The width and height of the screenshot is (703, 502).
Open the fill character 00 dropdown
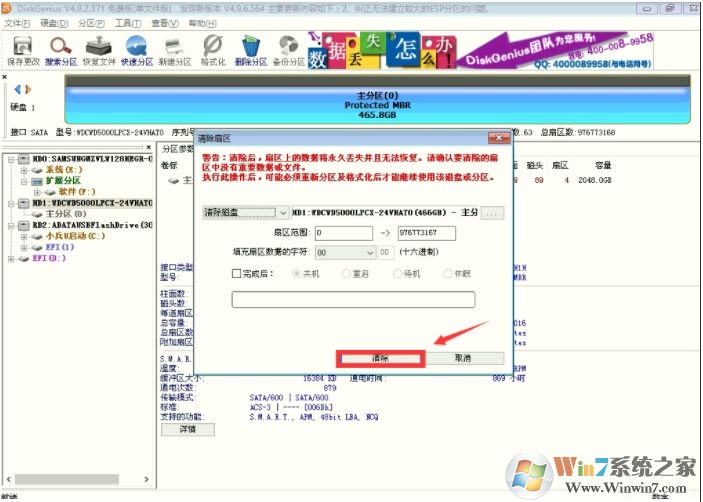point(345,252)
